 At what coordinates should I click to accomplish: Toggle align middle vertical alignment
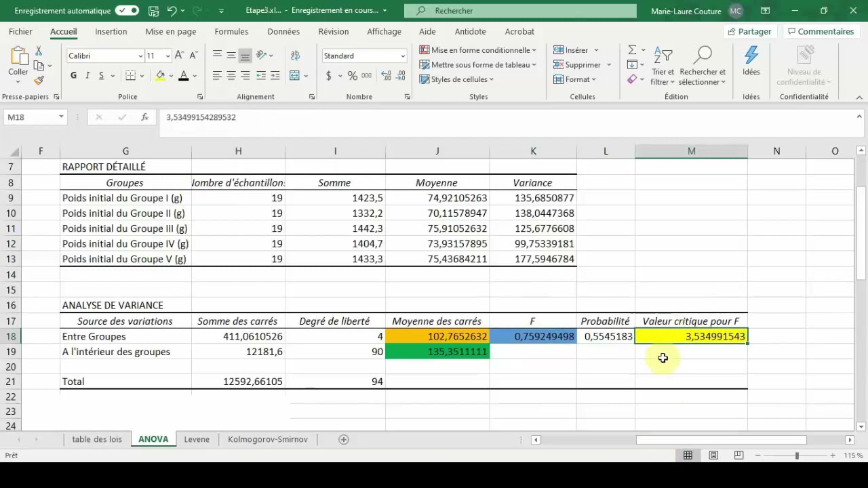click(x=231, y=56)
